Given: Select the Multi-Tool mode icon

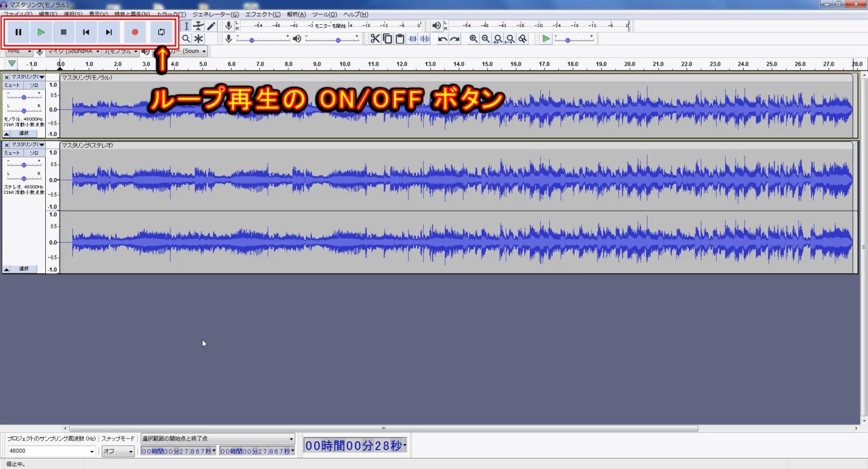Looking at the screenshot, I should tap(198, 38).
